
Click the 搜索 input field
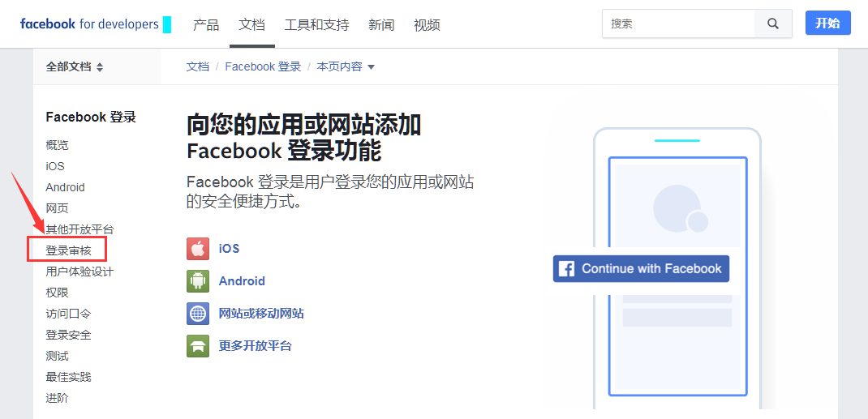(678, 24)
